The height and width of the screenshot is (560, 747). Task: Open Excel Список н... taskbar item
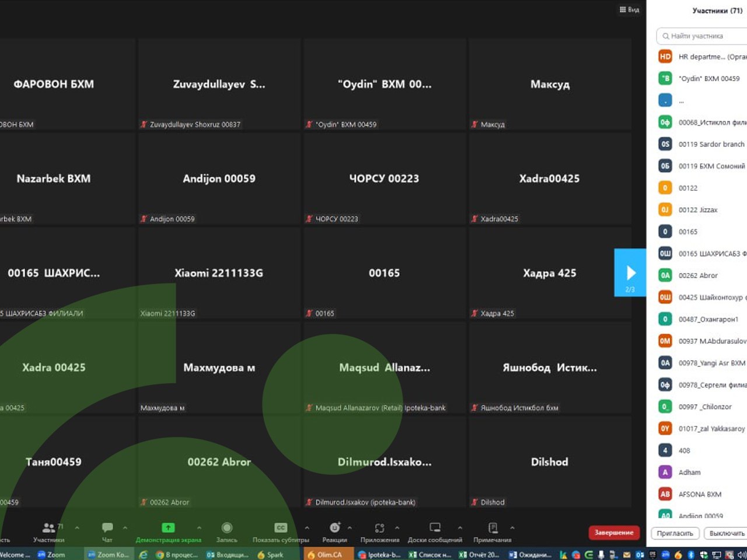(x=431, y=554)
